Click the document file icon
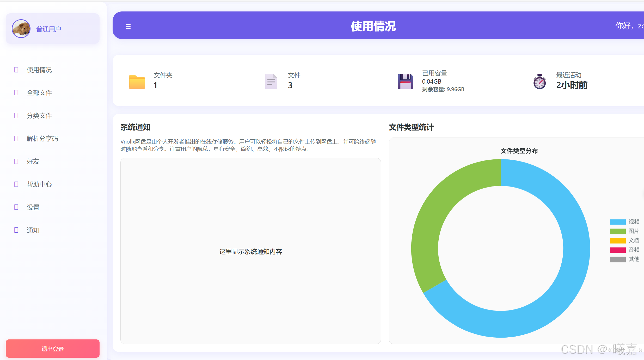 coord(271,82)
